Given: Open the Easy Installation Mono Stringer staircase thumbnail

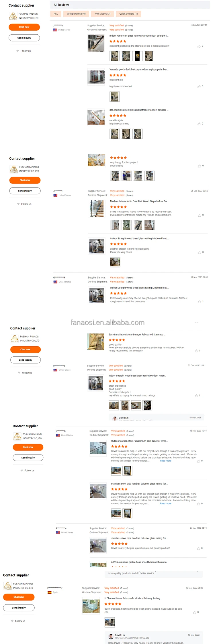Looking at the screenshot, I should click(96, 342).
